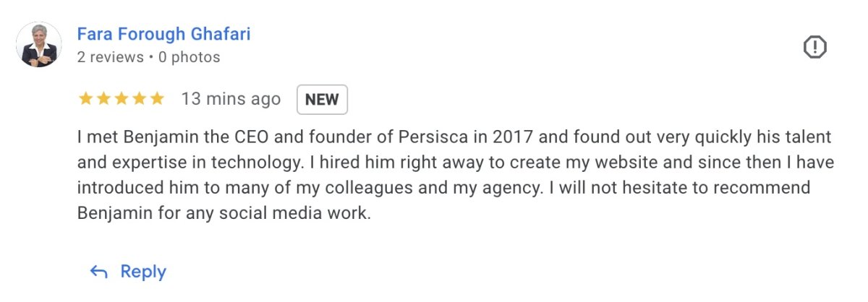Open Fara Forough Ghafari's profile link
The width and height of the screenshot is (868, 302).
164,34
